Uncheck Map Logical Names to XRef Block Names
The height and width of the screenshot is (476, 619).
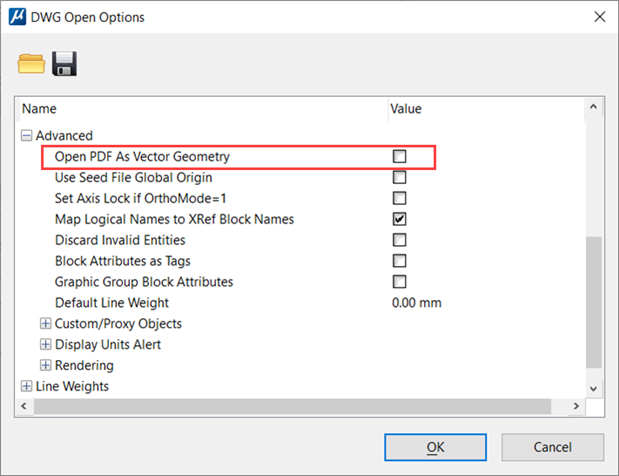[x=400, y=219]
